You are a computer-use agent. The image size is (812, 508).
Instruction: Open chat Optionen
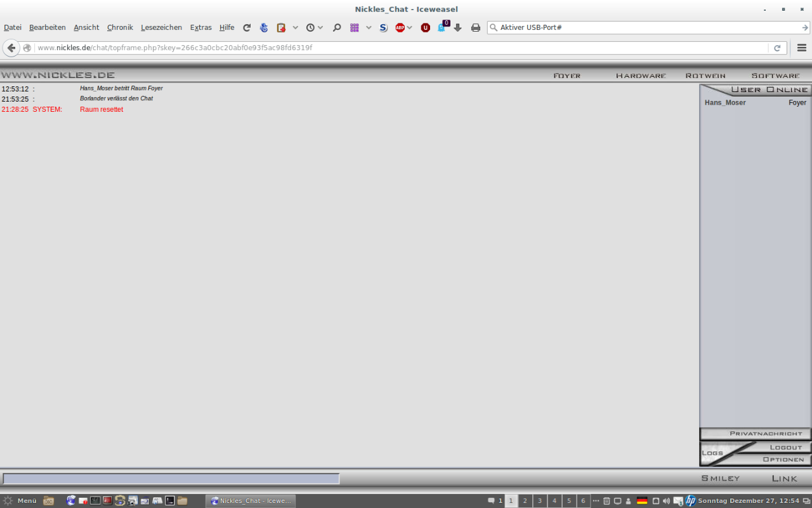coord(783,459)
